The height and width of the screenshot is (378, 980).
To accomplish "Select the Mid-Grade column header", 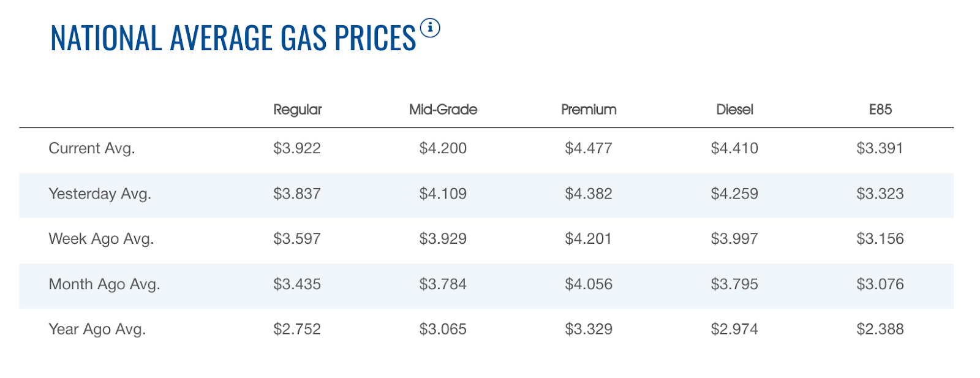I will [443, 110].
